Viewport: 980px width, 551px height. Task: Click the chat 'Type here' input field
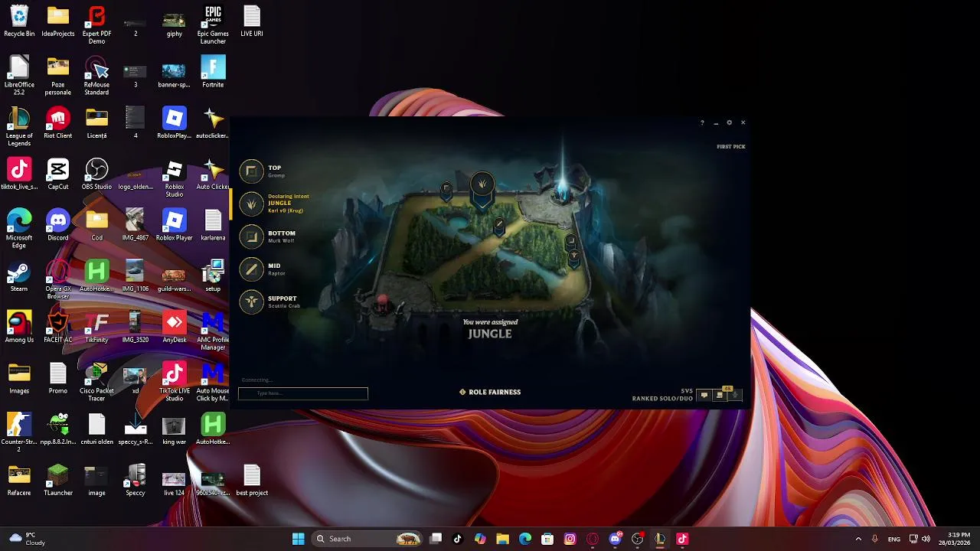tap(303, 393)
